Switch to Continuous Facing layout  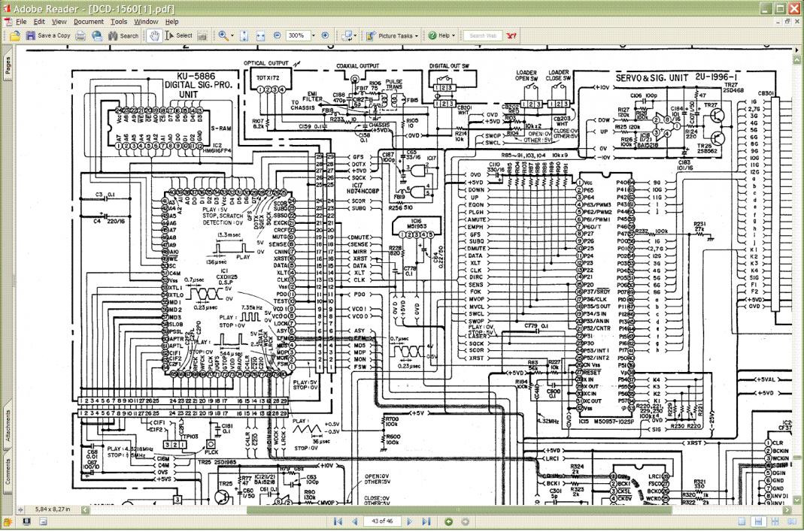point(775,521)
